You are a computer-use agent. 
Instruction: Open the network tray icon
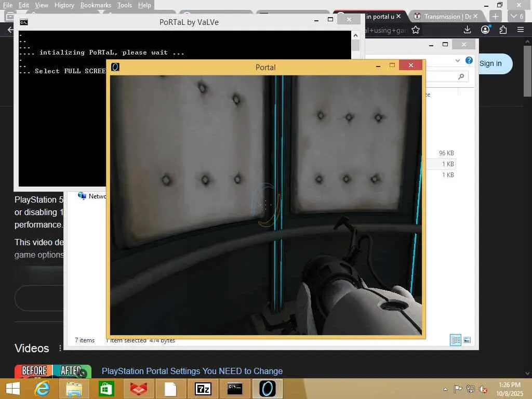pos(470,389)
